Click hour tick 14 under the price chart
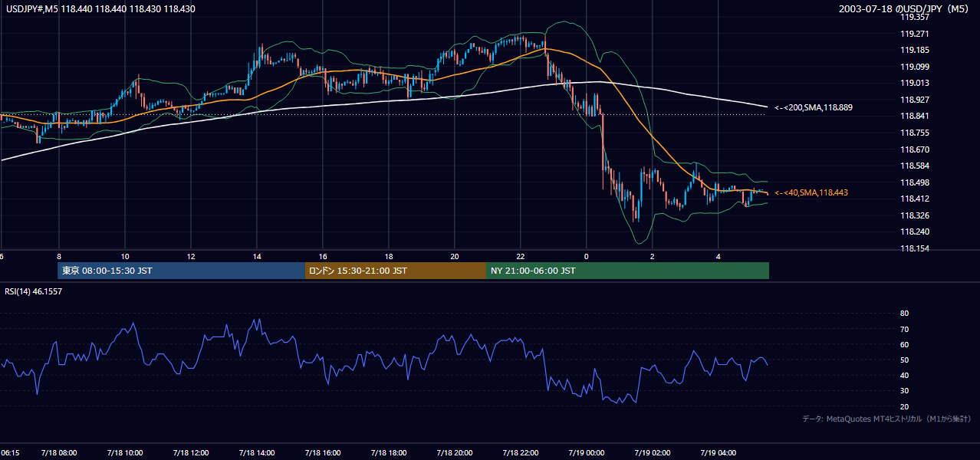This screenshot has width=980, height=460. [256, 256]
